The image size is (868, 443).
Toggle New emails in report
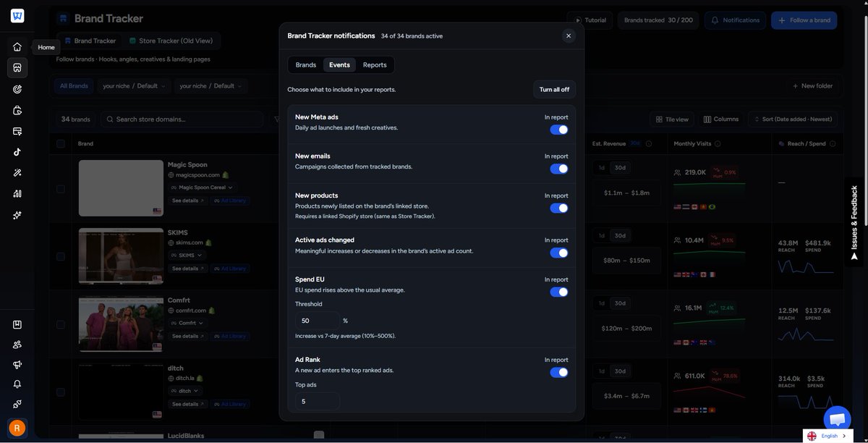coord(558,169)
